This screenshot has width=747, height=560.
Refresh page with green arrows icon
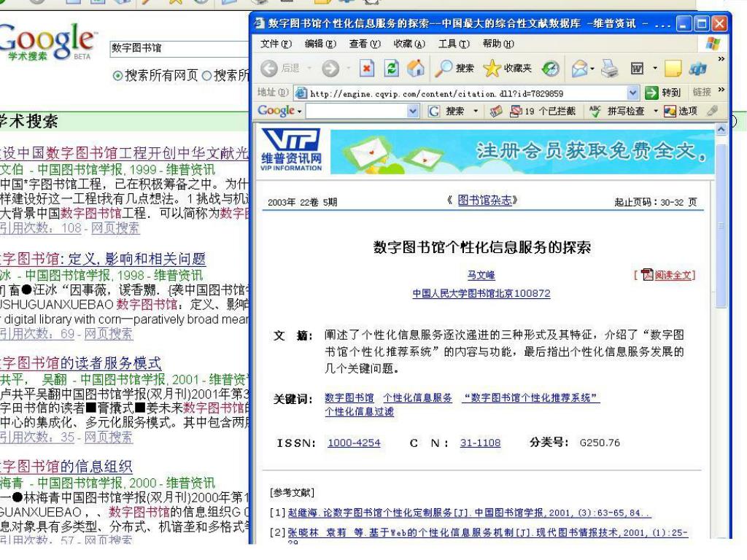click(391, 69)
